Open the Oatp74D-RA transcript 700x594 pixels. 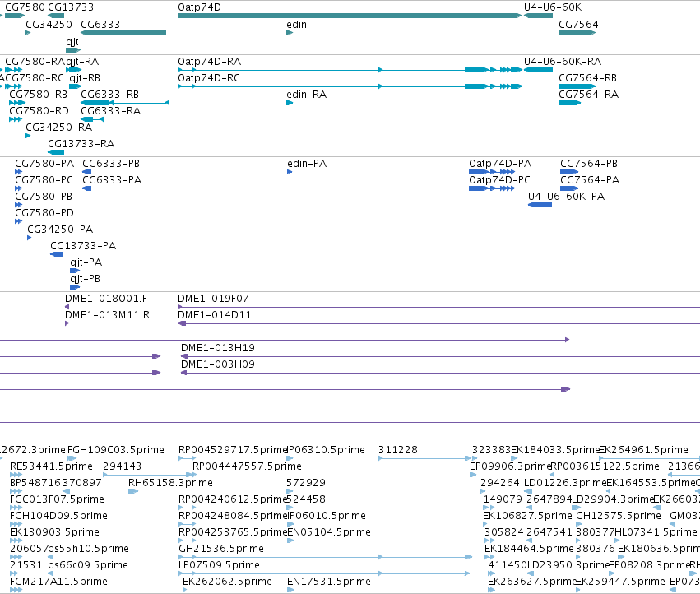[x=350, y=70]
